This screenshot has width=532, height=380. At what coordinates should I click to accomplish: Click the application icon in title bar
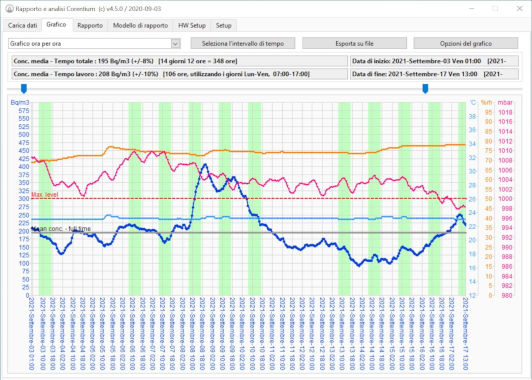(10, 9)
